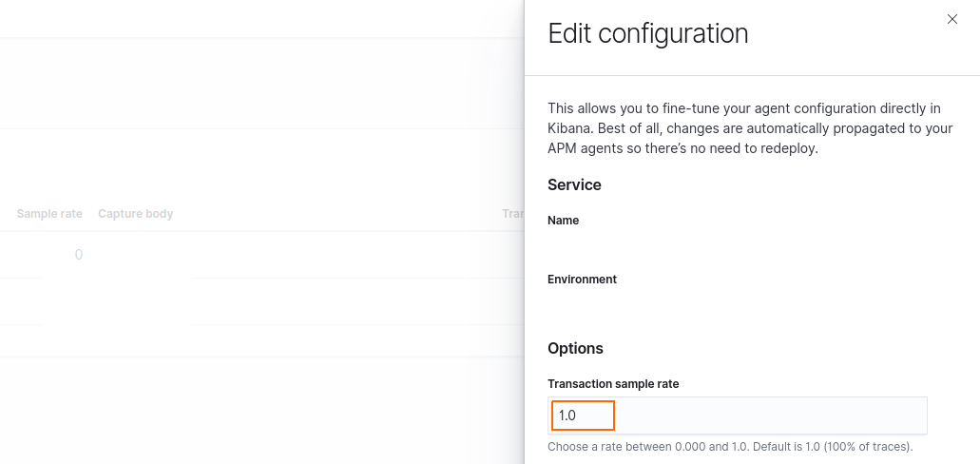This screenshot has width=980, height=464.
Task: Sort by the Sample rate column header
Action: click(49, 214)
